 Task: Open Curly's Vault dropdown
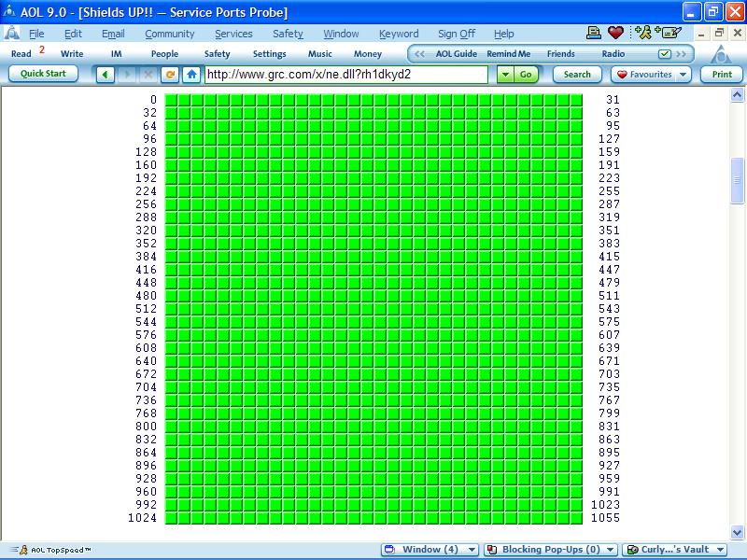pyautogui.click(x=720, y=550)
